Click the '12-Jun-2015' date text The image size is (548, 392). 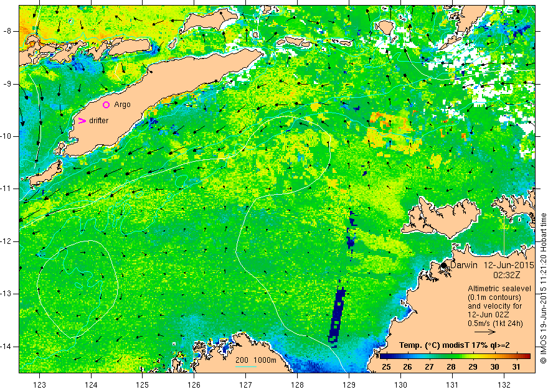(x=509, y=265)
